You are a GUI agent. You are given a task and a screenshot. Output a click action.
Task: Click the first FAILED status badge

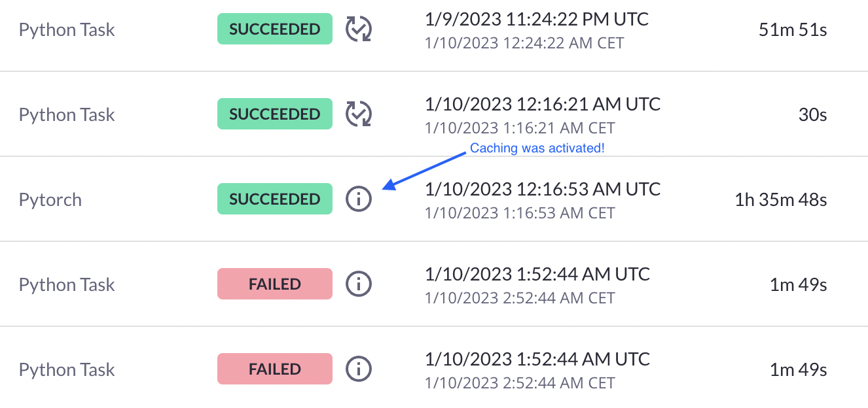[274, 284]
